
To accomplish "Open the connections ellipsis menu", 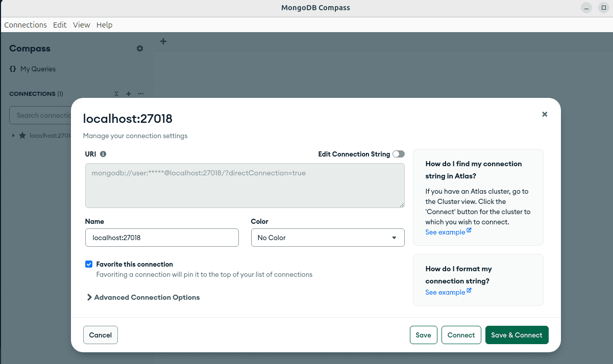I will [140, 94].
